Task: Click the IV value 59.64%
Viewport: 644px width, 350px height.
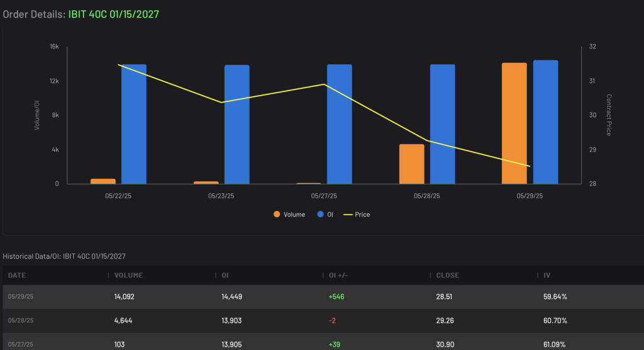Action: (555, 296)
